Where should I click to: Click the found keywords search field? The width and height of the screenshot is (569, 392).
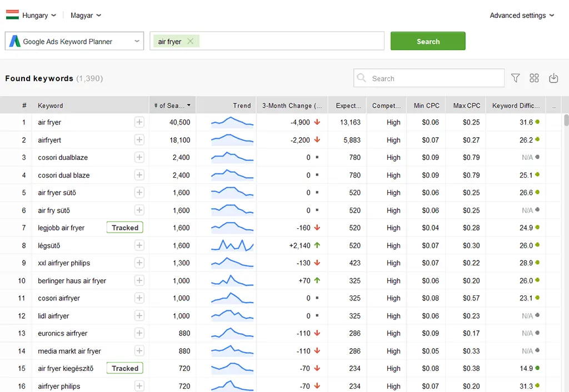point(433,78)
